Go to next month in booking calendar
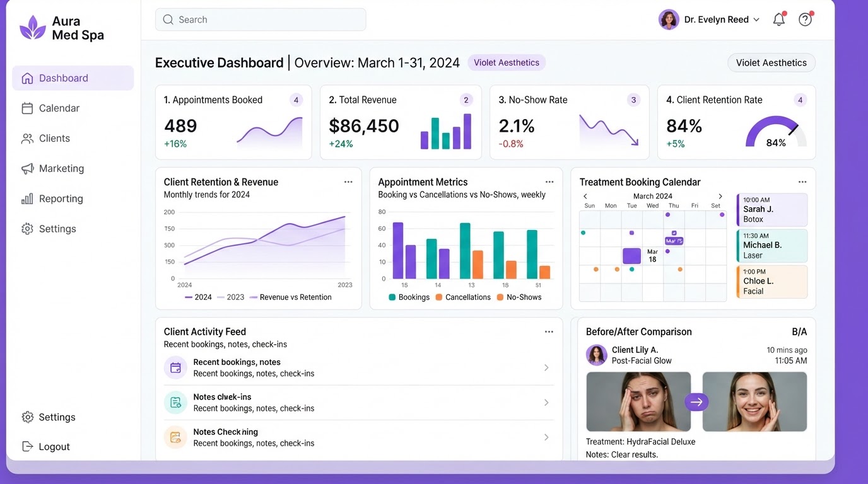Screen dimensions: 868x484 pos(720,196)
